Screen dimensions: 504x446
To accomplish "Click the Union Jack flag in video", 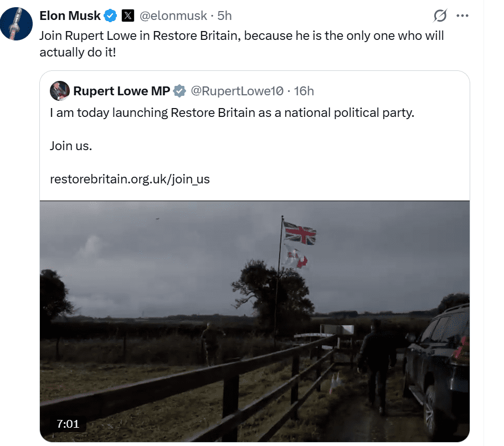I will [300, 234].
